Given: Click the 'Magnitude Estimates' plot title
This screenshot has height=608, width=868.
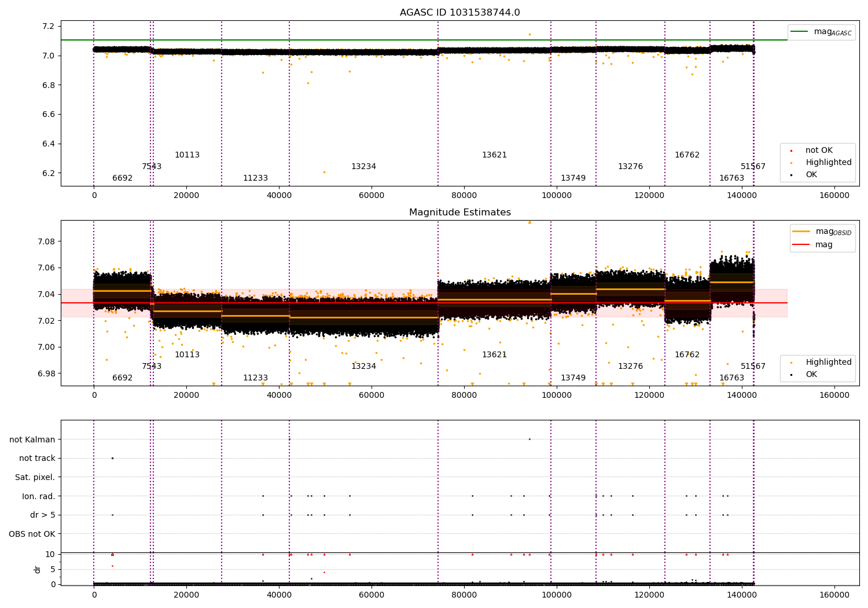Looking at the screenshot, I should (459, 213).
